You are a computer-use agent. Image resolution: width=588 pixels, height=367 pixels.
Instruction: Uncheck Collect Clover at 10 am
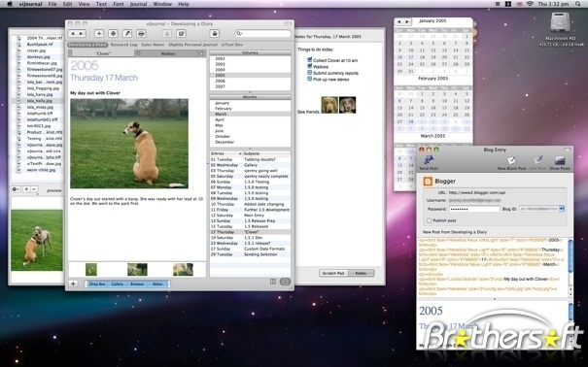[310, 59]
